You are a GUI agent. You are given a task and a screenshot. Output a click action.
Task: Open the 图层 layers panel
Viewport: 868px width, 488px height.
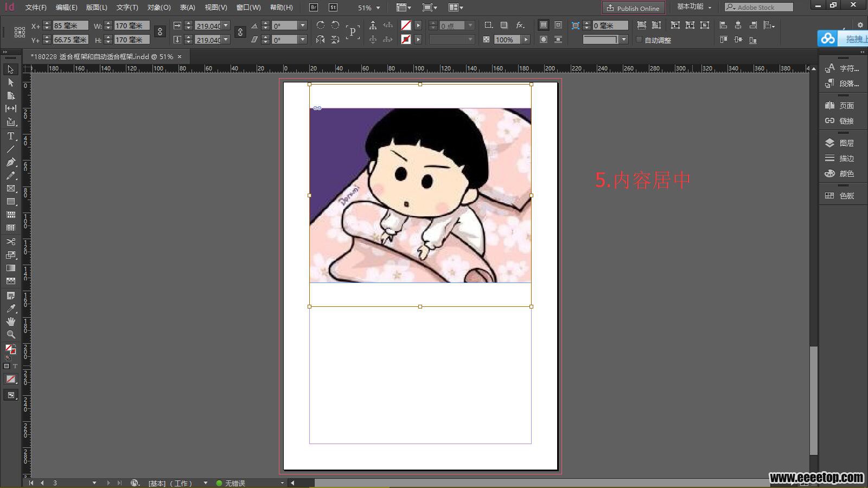pos(841,143)
